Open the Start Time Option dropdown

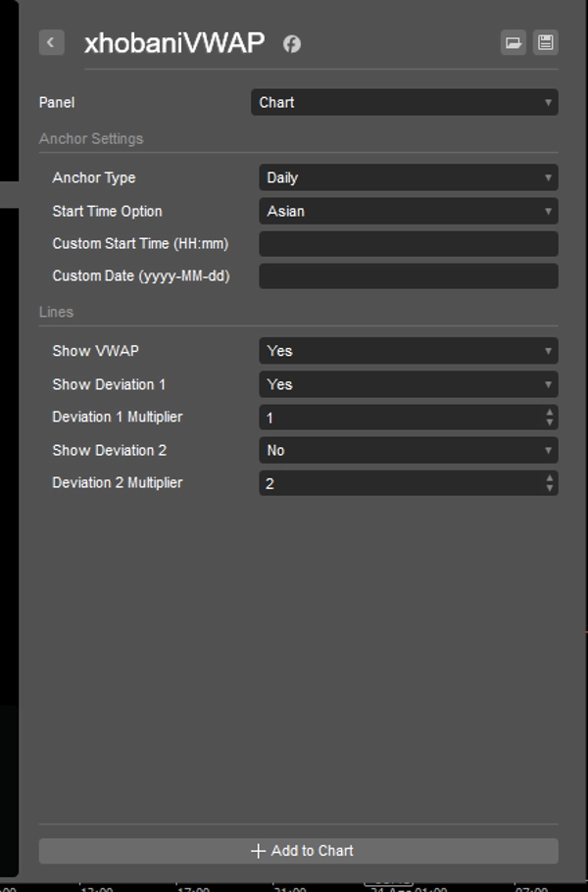tap(408, 211)
